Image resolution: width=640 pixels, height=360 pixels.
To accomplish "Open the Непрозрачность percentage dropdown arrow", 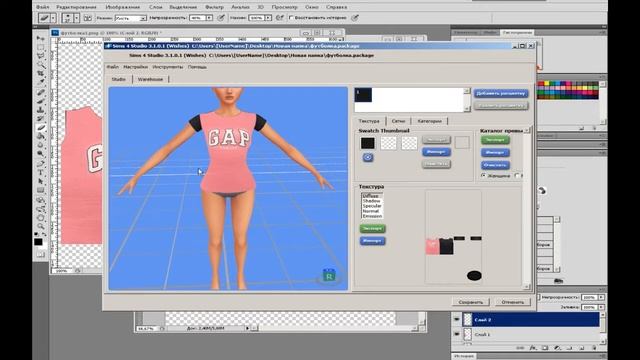I will pyautogui.click(x=209, y=18).
